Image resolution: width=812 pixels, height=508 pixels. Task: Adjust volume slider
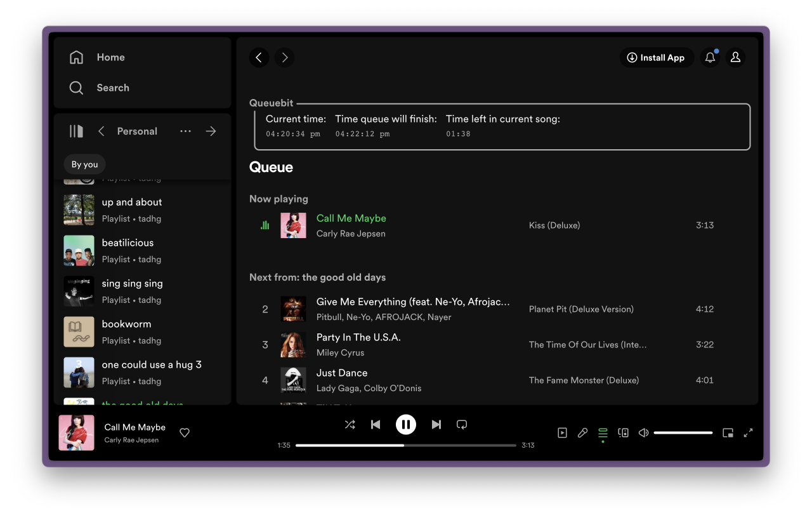[x=683, y=433]
